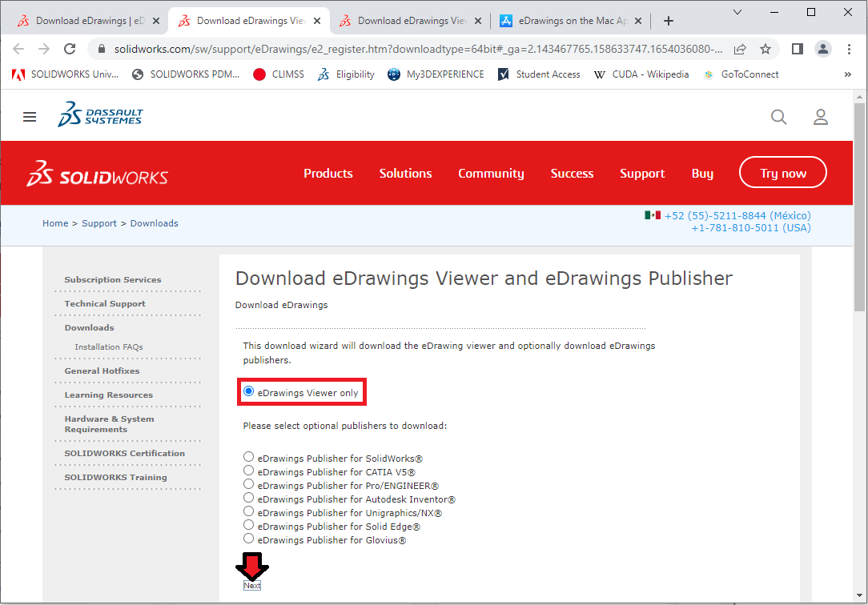Open the Success menu
The image size is (868, 605).
click(x=572, y=174)
